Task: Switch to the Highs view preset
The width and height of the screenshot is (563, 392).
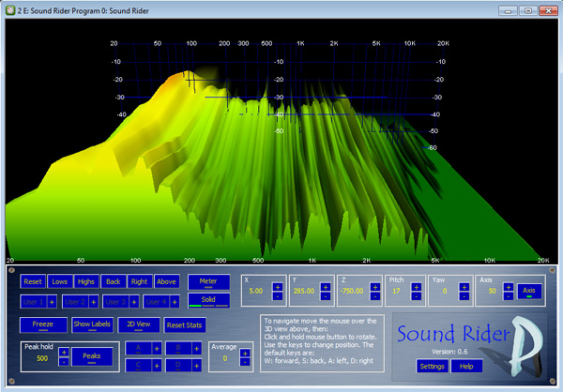Action: (86, 281)
